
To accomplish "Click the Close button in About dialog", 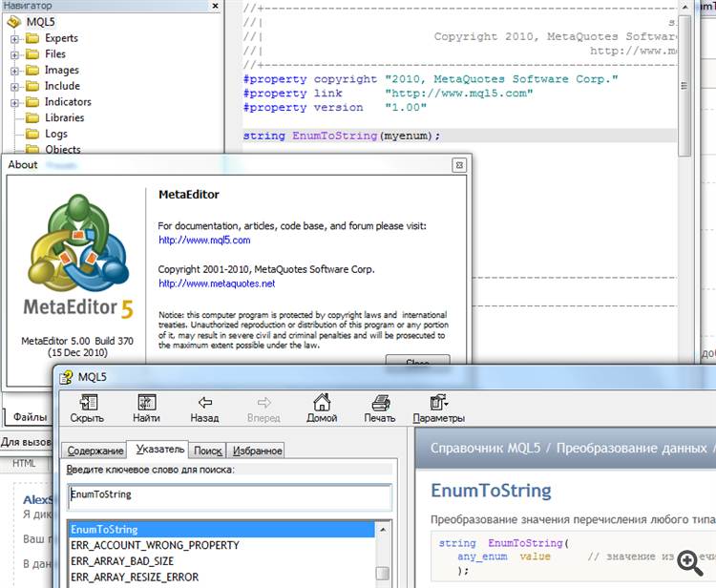I will [x=417, y=360].
